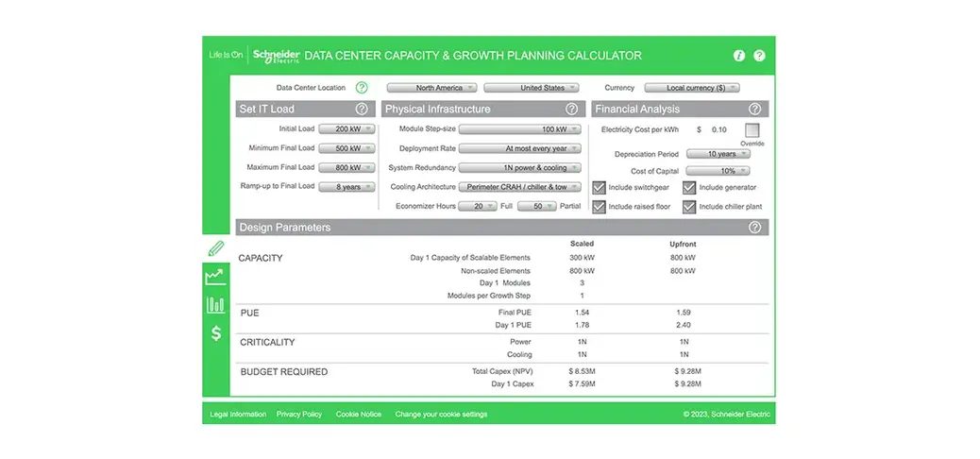
Task: Open the Cooling Architecture dropdown
Action: pyautogui.click(x=520, y=187)
